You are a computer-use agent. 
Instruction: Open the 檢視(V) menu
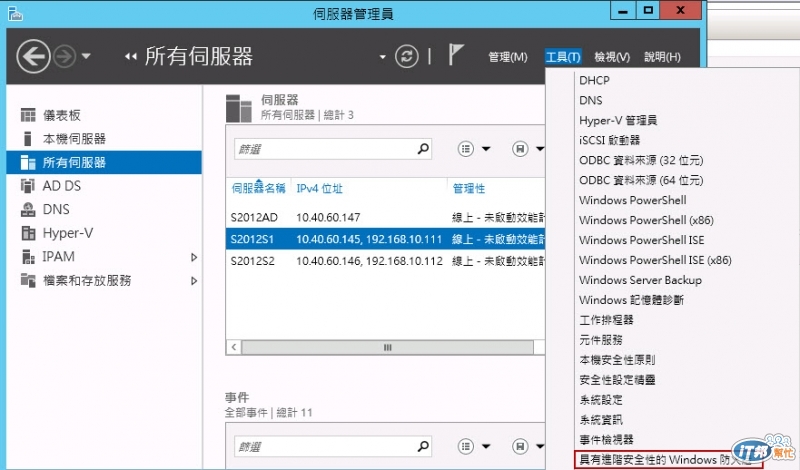[x=612, y=57]
